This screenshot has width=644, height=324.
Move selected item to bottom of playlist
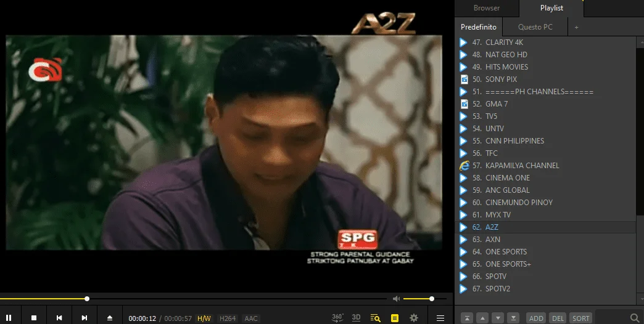click(x=513, y=318)
